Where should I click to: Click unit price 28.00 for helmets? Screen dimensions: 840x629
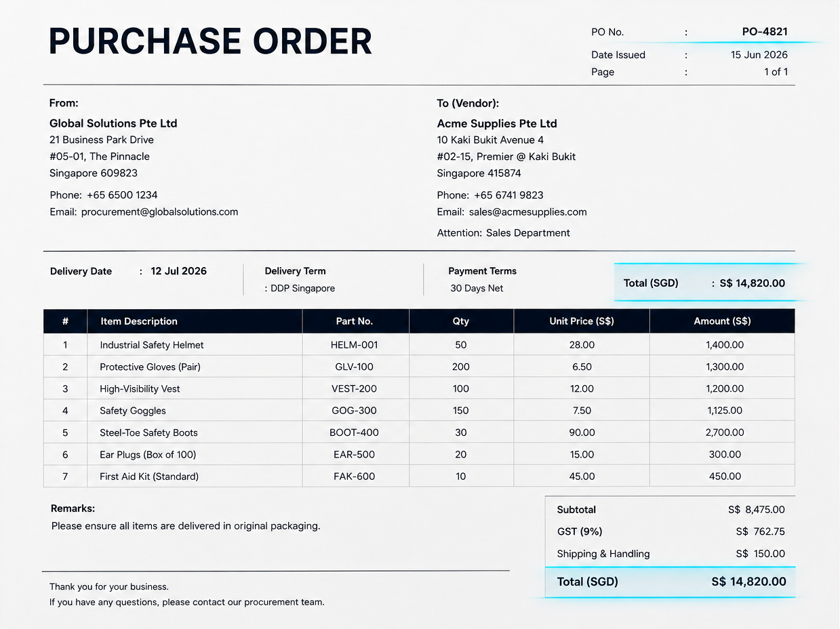point(582,345)
